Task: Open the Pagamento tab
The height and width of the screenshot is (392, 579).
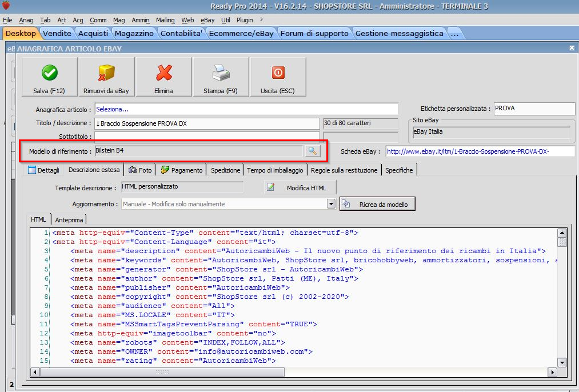Action: pyautogui.click(x=182, y=170)
